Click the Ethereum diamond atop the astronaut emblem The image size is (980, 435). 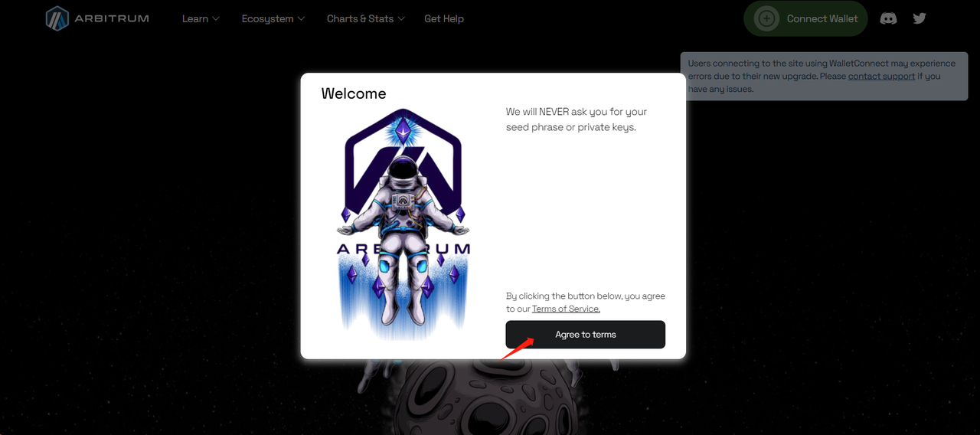pyautogui.click(x=403, y=132)
